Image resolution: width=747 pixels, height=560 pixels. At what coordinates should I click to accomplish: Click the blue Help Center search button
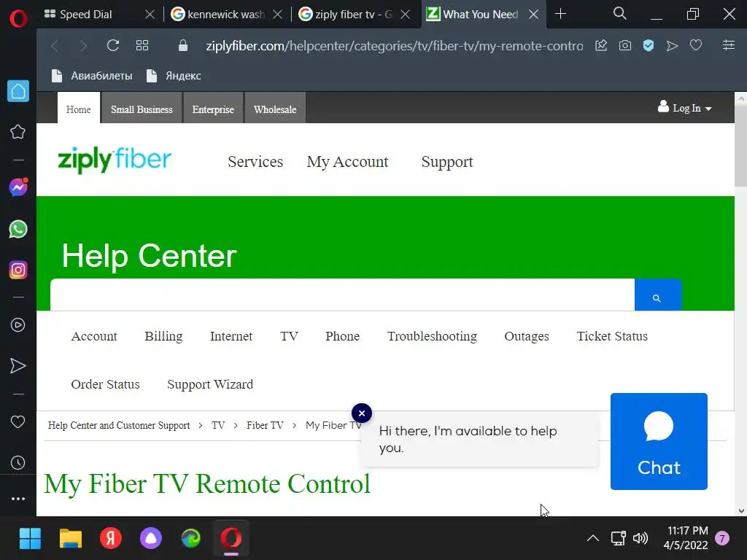point(658,295)
